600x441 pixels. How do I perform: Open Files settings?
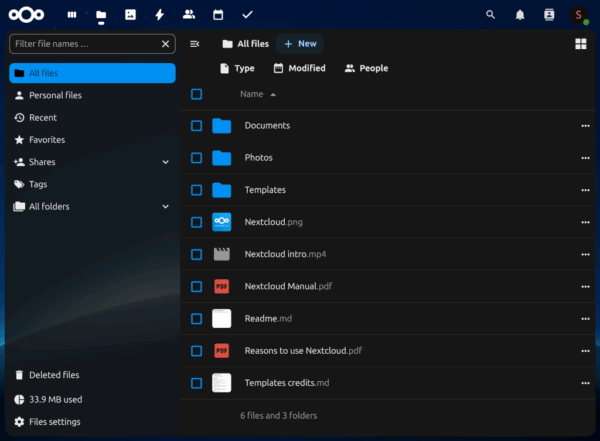pos(92,422)
